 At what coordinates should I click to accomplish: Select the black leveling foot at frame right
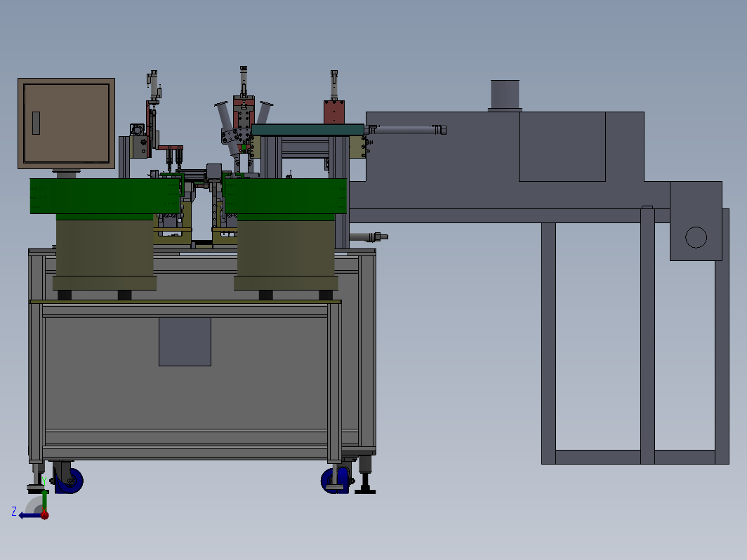tap(365, 482)
